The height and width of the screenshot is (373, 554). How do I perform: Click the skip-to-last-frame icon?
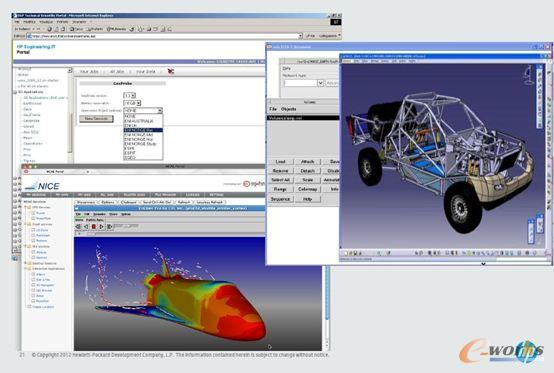click(110, 226)
